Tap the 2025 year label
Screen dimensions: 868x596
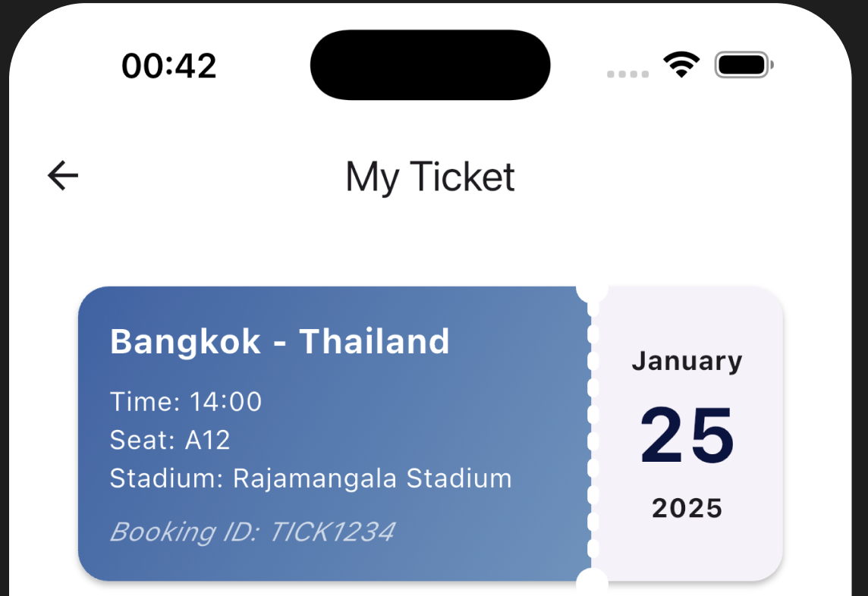click(x=687, y=508)
